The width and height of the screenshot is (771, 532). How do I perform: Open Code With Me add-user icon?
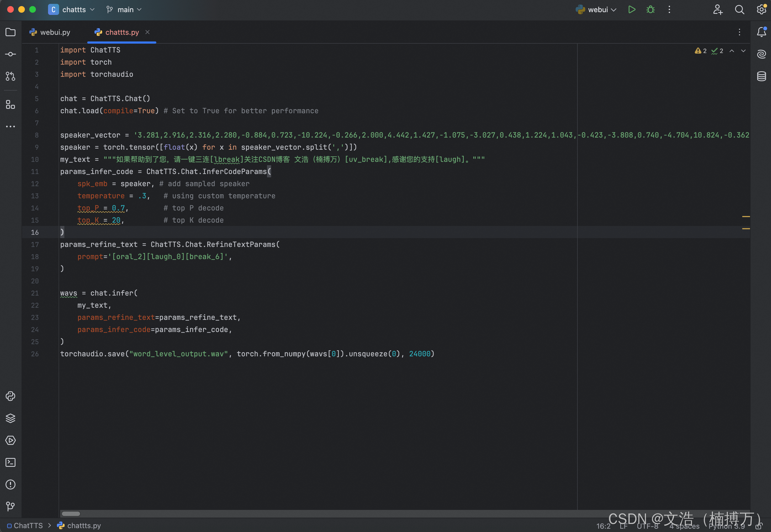[x=717, y=9]
